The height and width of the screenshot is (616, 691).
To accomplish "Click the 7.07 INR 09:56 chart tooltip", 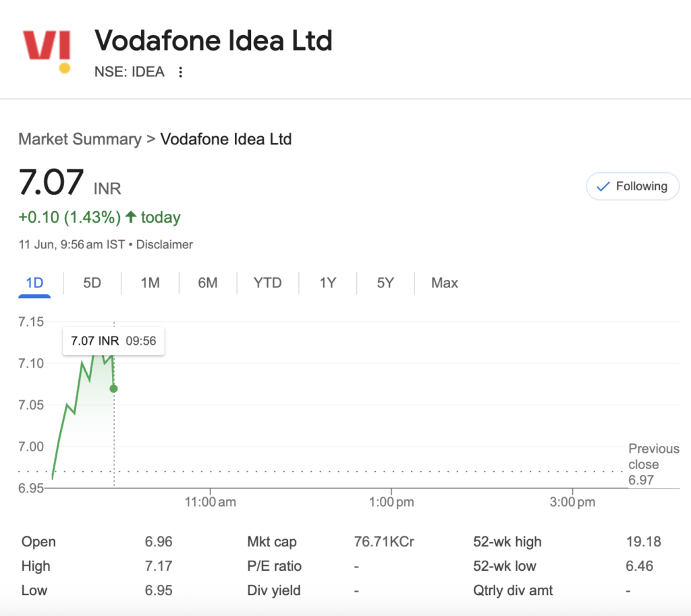I will (x=113, y=341).
